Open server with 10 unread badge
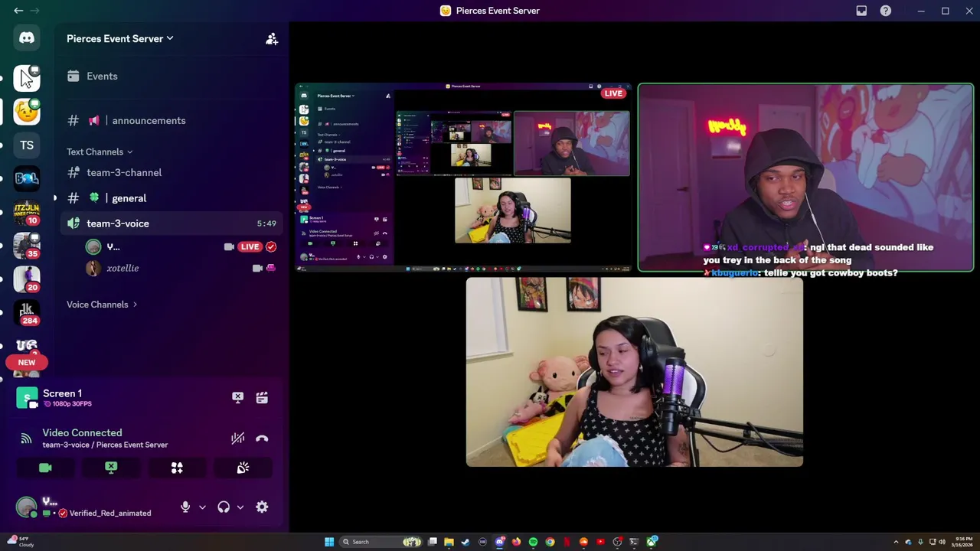Screen dimensions: 980x551 tap(27, 213)
